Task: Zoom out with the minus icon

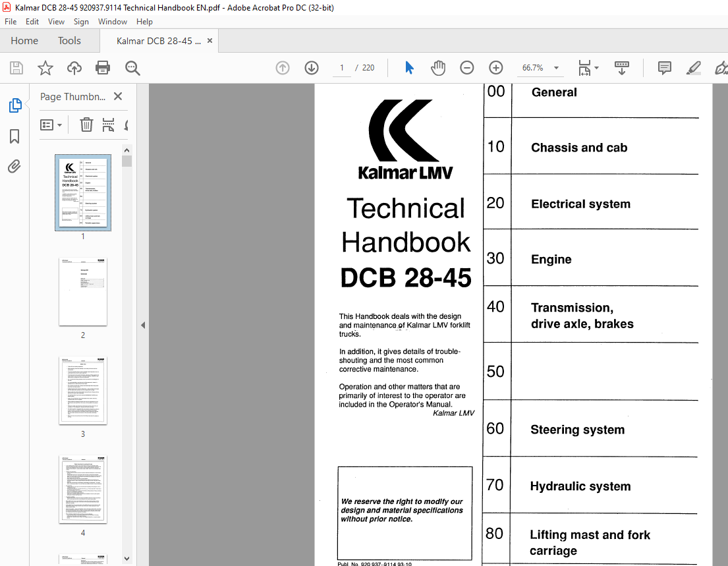Action: click(x=466, y=68)
